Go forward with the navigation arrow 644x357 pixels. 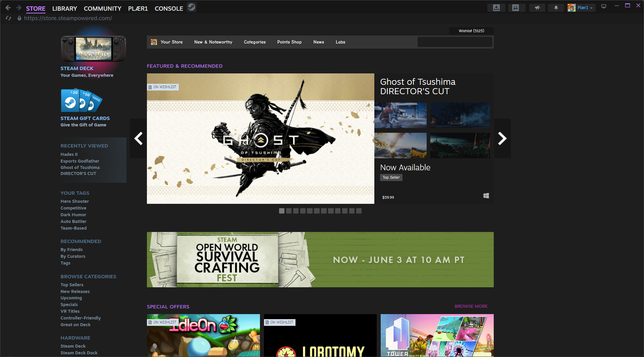coord(19,8)
